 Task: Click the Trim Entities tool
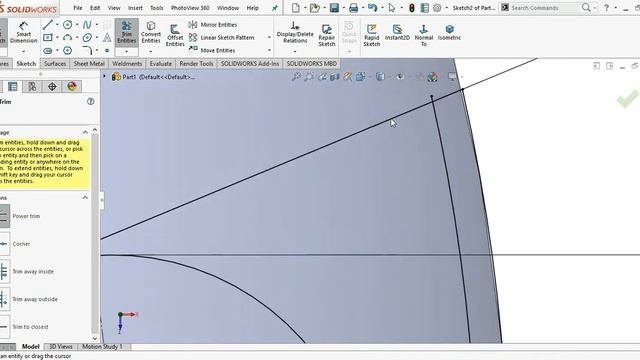[x=127, y=32]
